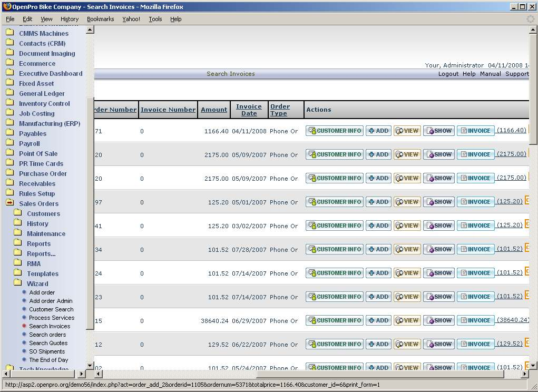
Task: Sort by Amount column header
Action: click(214, 110)
